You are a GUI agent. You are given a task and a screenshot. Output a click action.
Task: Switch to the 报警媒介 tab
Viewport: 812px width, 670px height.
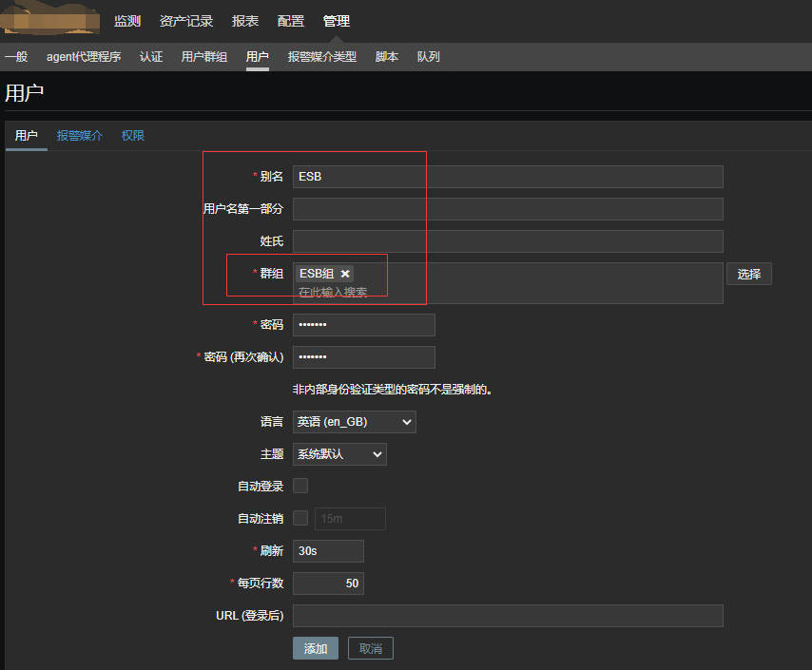(80, 136)
